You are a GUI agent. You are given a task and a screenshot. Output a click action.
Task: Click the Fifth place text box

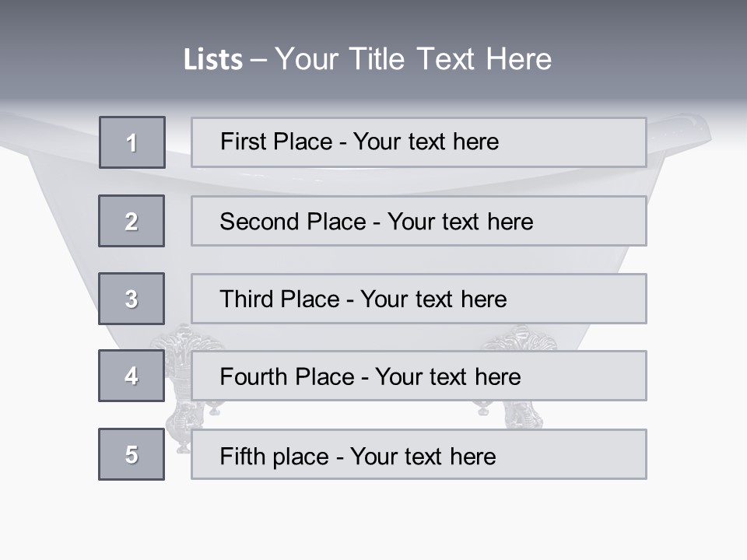tap(419, 454)
